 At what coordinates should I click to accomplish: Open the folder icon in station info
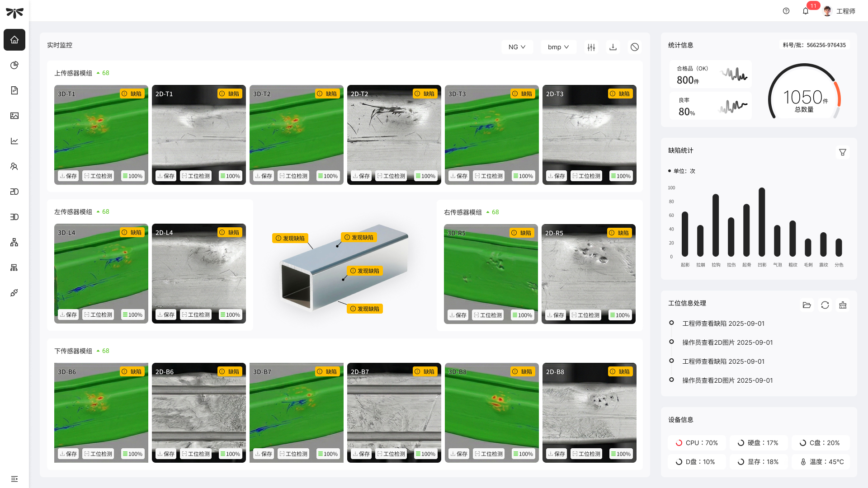[x=807, y=305]
